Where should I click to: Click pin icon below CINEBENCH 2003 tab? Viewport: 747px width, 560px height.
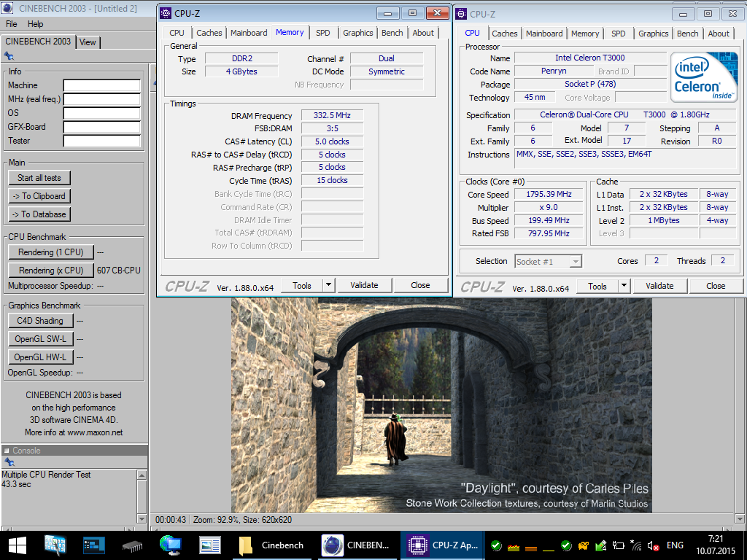tap(9, 56)
